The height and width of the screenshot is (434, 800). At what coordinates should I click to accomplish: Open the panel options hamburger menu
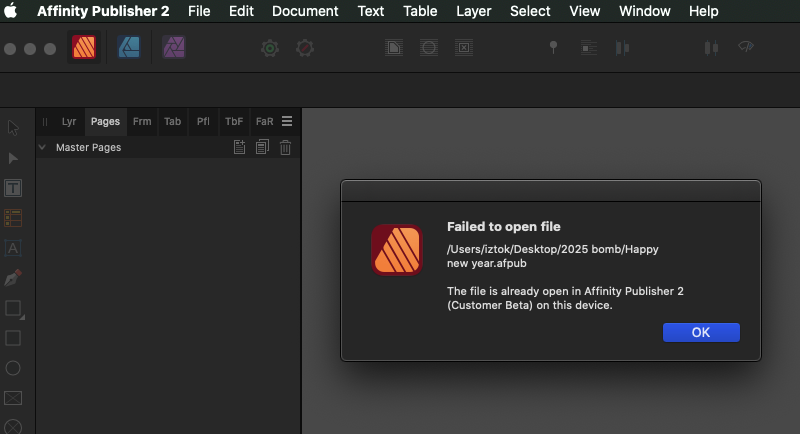287,121
